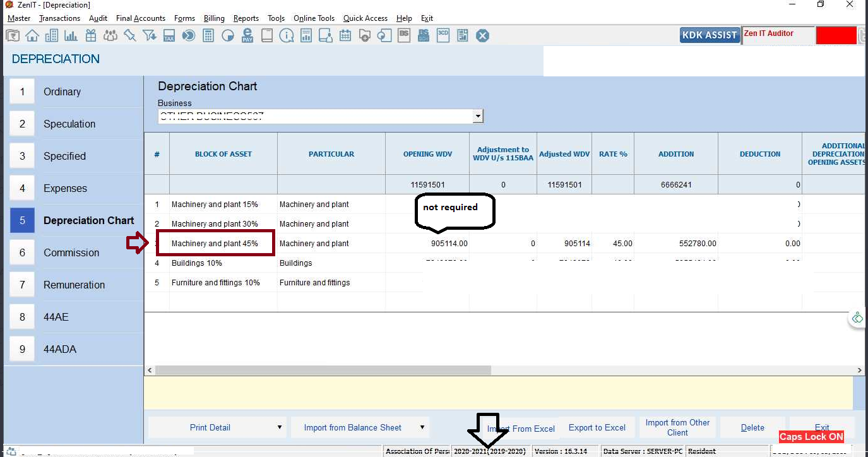The height and width of the screenshot is (457, 868).
Task: Open the Transactions menu
Action: point(60,18)
